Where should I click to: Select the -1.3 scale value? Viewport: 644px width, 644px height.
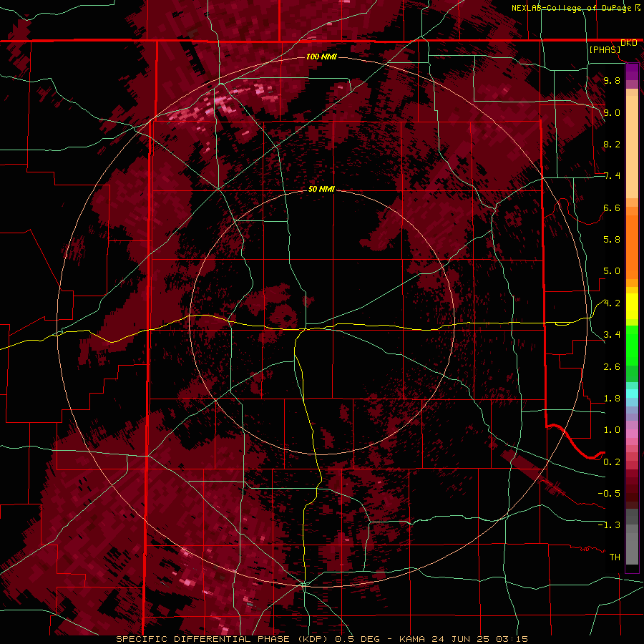coord(609,525)
